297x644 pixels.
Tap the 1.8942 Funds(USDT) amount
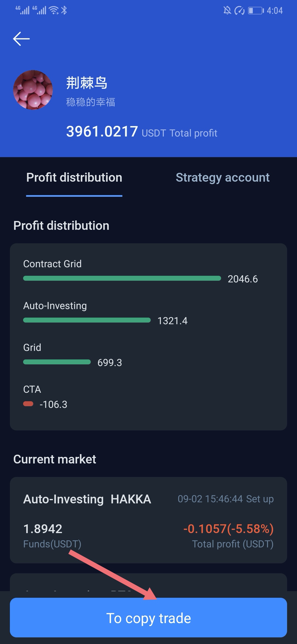[43, 529]
